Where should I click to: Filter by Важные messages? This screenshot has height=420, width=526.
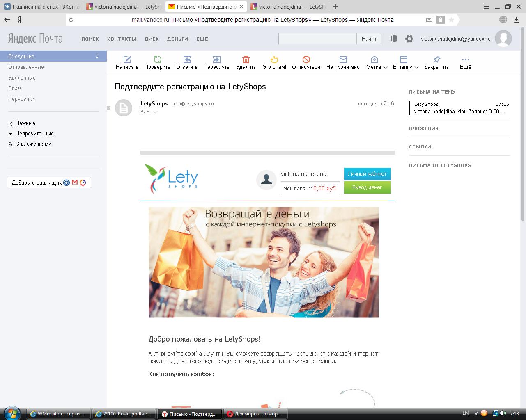click(x=25, y=123)
